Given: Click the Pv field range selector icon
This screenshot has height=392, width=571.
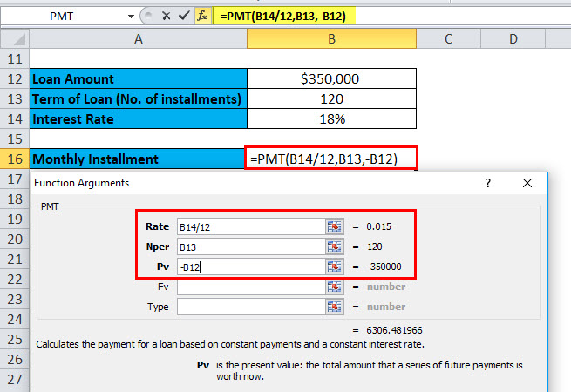Looking at the screenshot, I should [336, 267].
